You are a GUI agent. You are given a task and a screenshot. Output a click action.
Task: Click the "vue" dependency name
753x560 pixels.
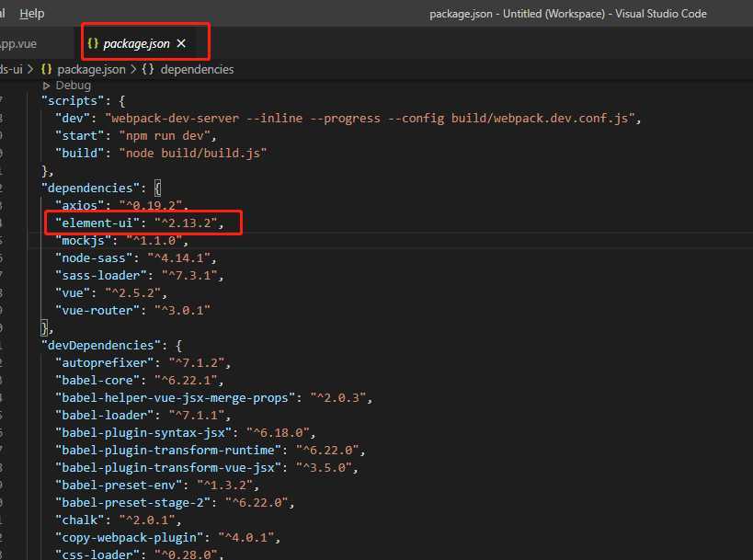point(73,293)
